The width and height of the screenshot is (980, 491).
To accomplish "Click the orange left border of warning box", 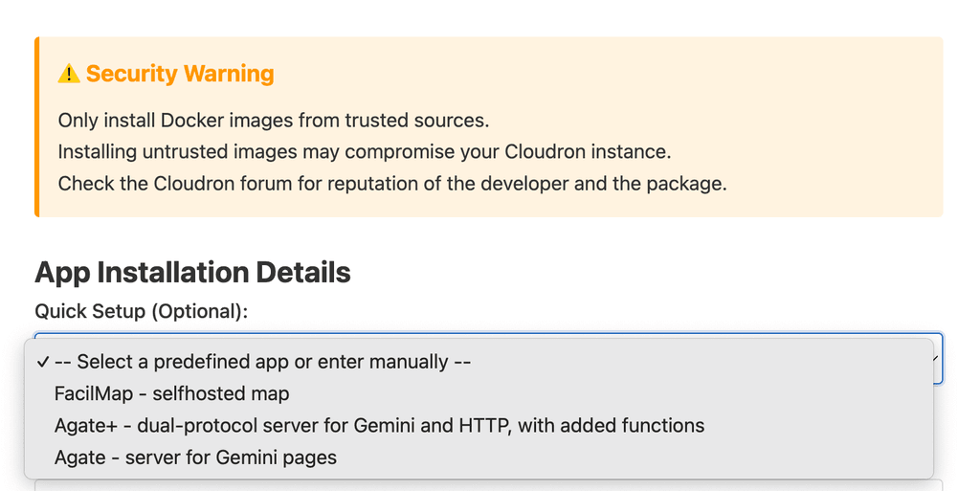I will (37, 126).
